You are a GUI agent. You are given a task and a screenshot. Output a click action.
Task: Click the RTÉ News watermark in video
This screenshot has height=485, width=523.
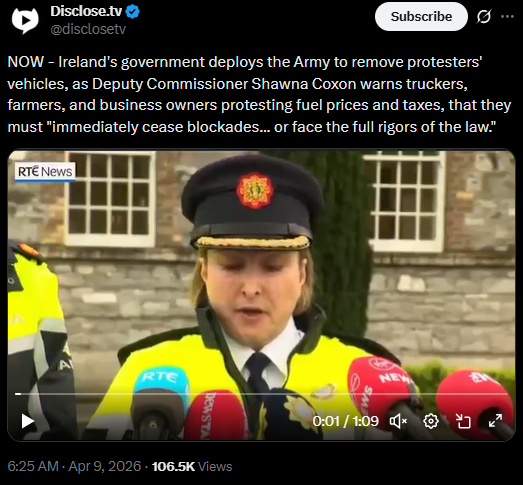click(x=45, y=172)
